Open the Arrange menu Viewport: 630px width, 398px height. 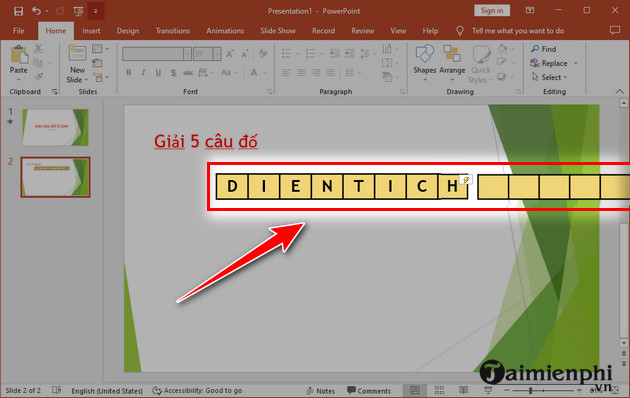point(452,62)
